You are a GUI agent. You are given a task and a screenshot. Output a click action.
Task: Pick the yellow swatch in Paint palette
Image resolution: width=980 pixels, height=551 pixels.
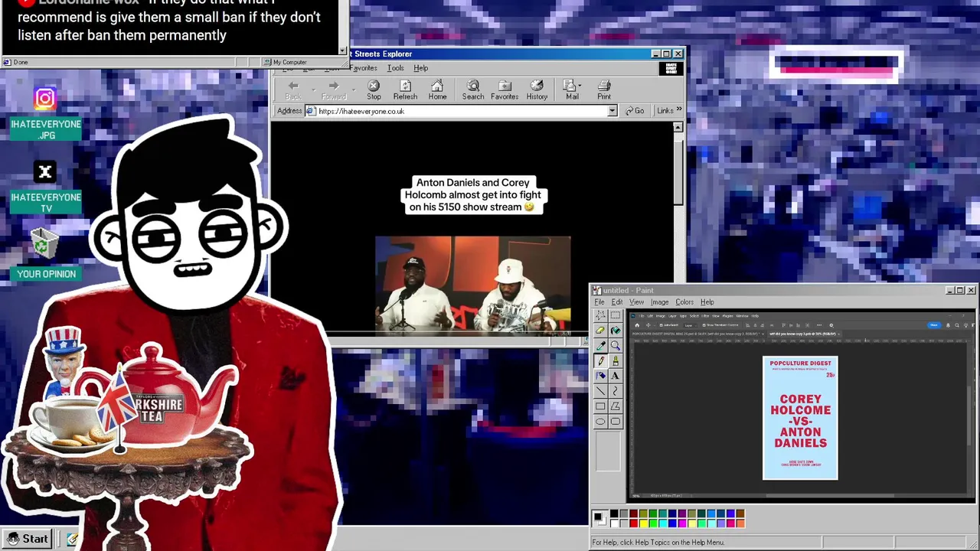coord(643,523)
